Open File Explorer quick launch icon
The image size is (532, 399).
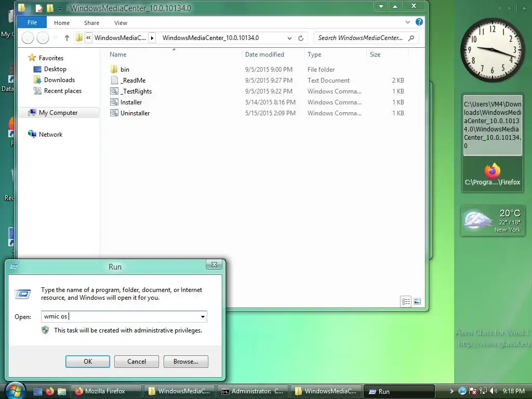click(x=61, y=392)
